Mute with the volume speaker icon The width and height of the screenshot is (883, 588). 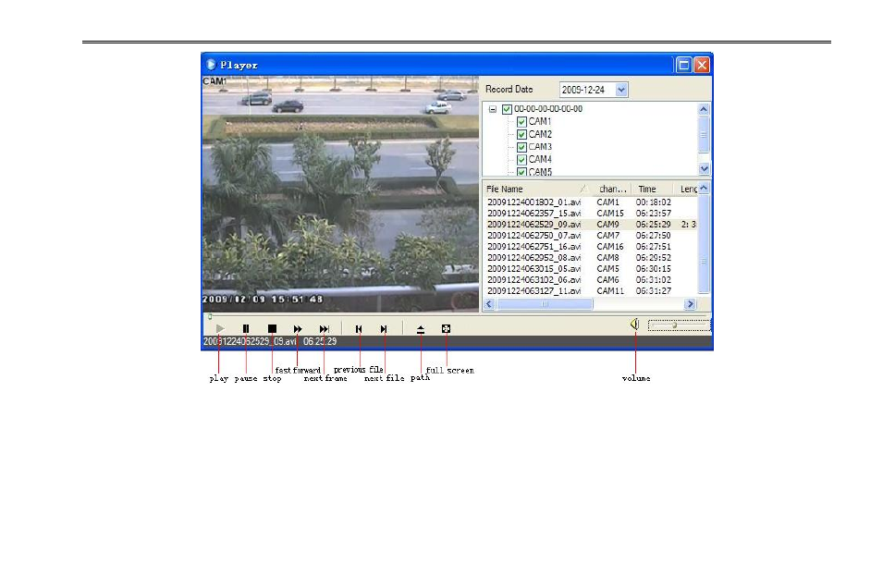click(634, 324)
